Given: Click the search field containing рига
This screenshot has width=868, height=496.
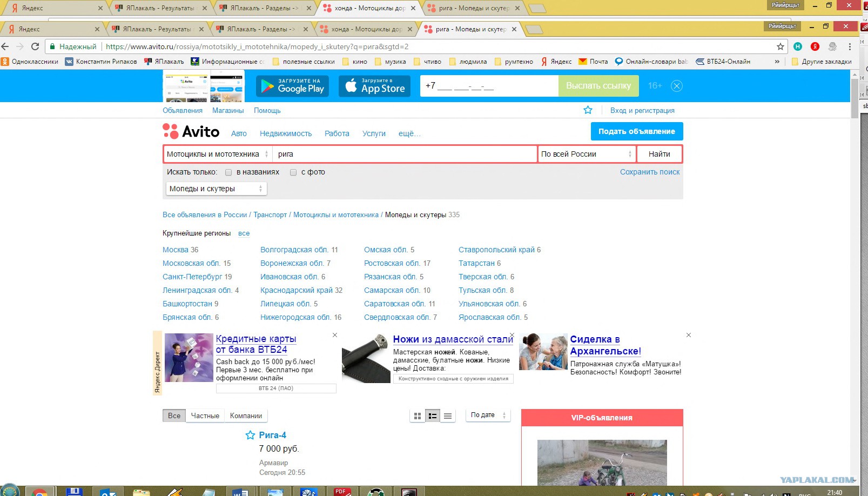Looking at the screenshot, I should tap(405, 154).
